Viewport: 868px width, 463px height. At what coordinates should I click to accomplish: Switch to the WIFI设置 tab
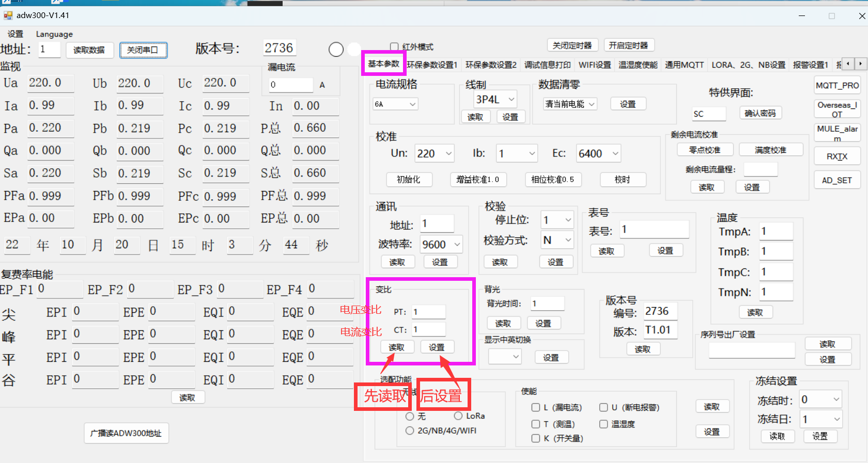click(594, 65)
